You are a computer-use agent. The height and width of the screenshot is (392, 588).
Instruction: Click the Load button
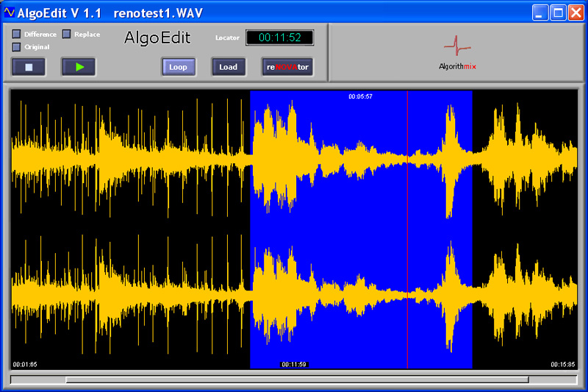(x=229, y=67)
